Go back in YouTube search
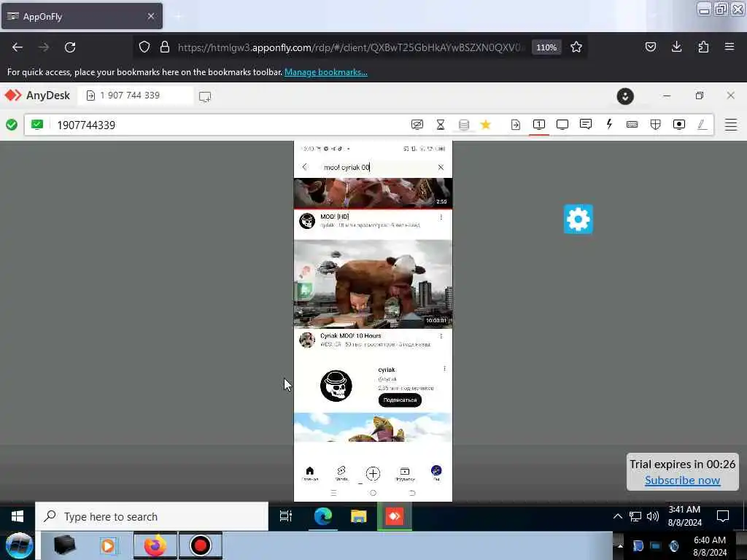Screen dimensions: 747x560 pyautogui.click(x=305, y=167)
